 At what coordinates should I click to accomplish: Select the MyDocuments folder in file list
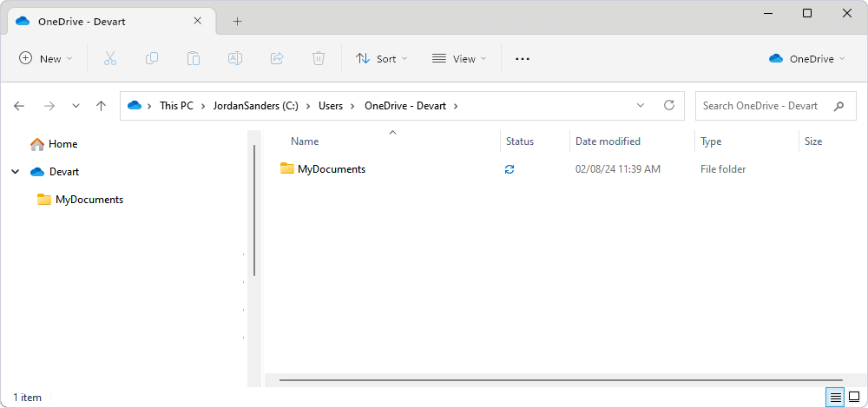click(x=323, y=169)
